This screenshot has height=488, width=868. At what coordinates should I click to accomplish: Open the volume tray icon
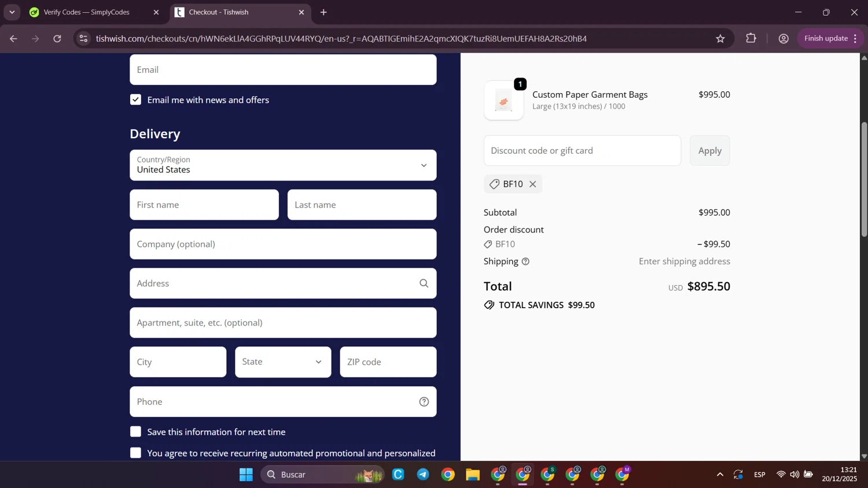point(795,475)
